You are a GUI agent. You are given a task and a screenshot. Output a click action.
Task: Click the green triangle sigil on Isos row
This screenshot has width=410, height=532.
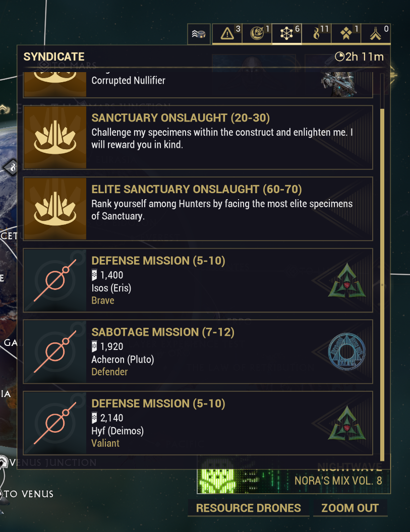[x=346, y=280]
